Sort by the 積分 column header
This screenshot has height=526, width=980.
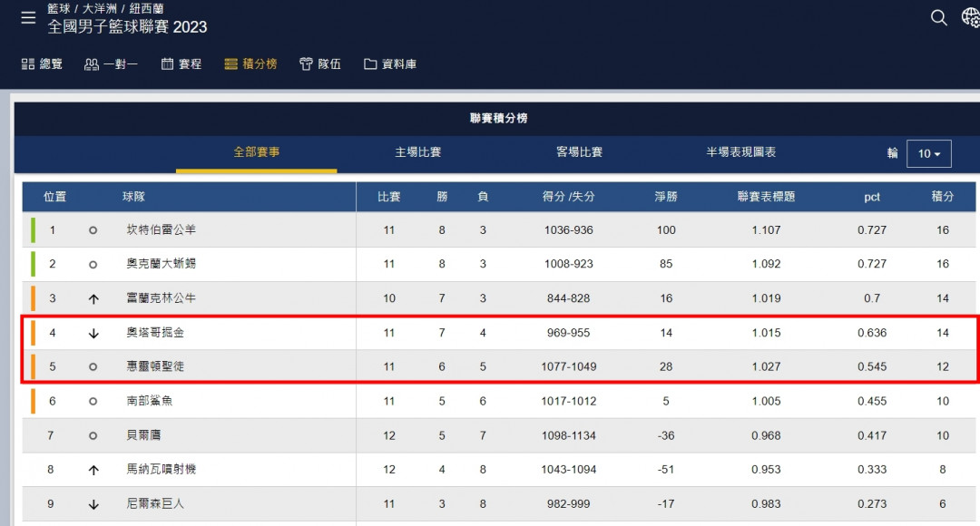943,197
